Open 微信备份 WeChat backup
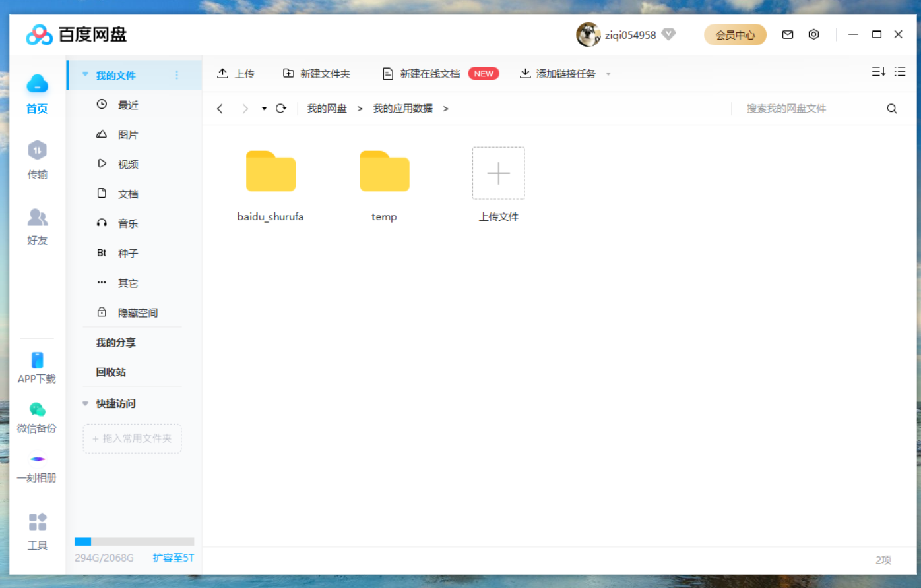The image size is (921, 588). [37, 417]
